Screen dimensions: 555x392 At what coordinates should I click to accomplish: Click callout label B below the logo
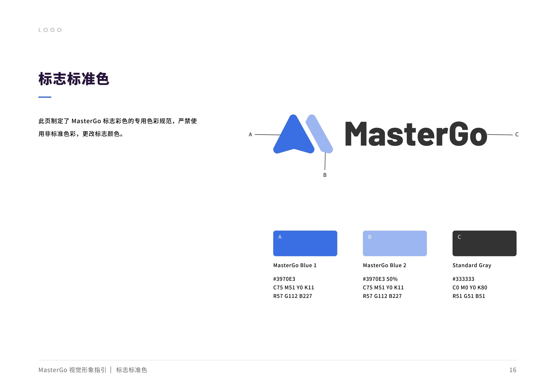pos(325,175)
